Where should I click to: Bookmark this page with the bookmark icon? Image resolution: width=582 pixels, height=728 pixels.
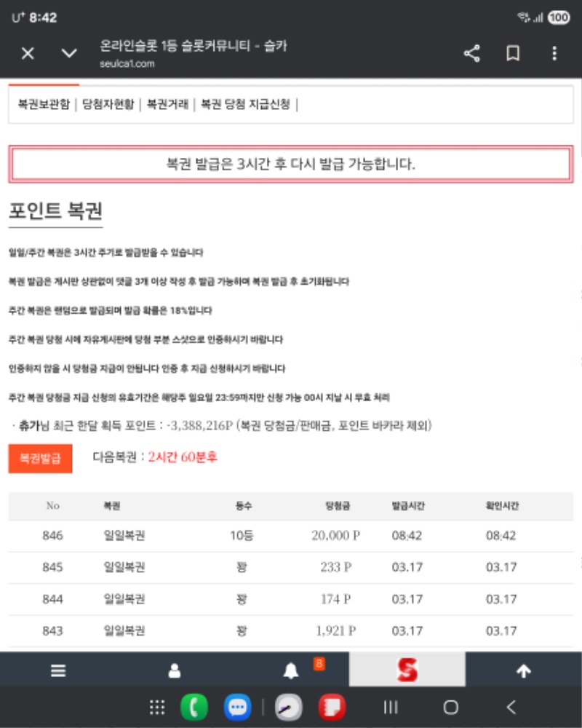coord(513,54)
